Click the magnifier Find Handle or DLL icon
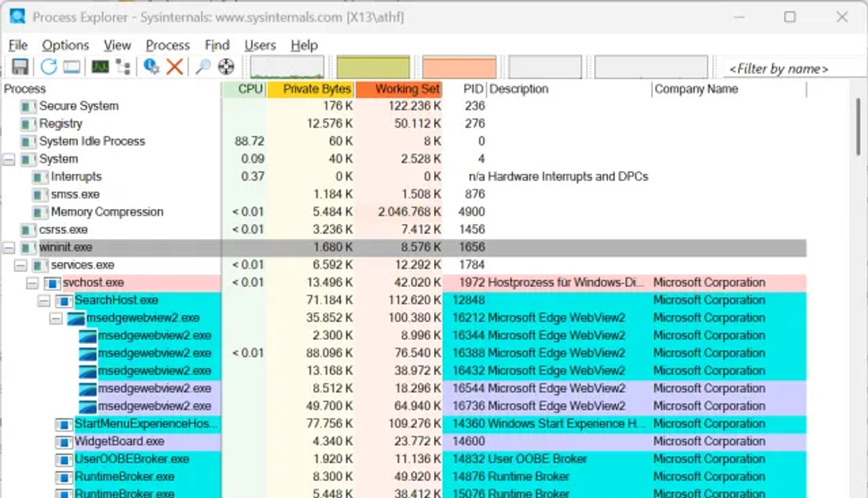This screenshot has width=868, height=498. point(203,66)
